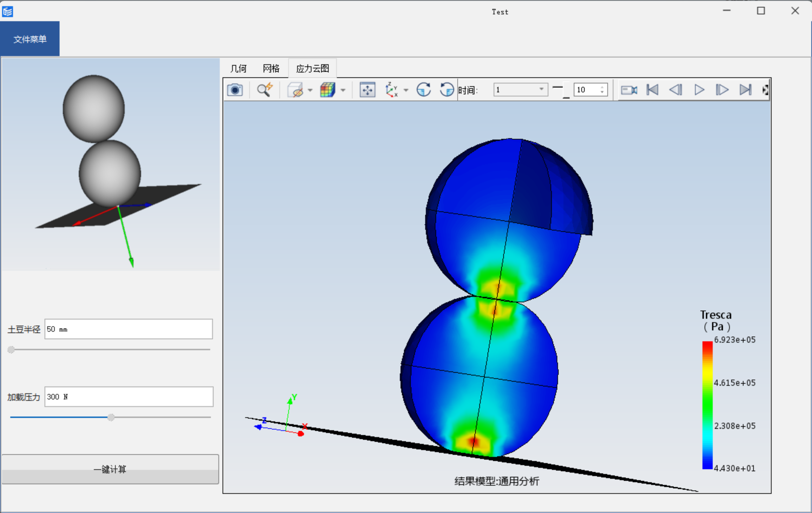The width and height of the screenshot is (812, 513).
Task: Increase the frame count with the up arrow
Action: 602,87
